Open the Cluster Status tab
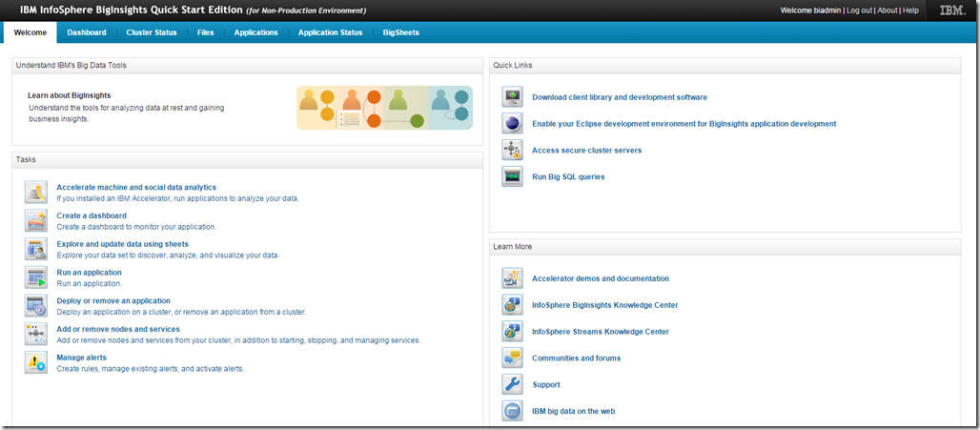Screen dimensions: 980x430 pyautogui.click(x=152, y=32)
